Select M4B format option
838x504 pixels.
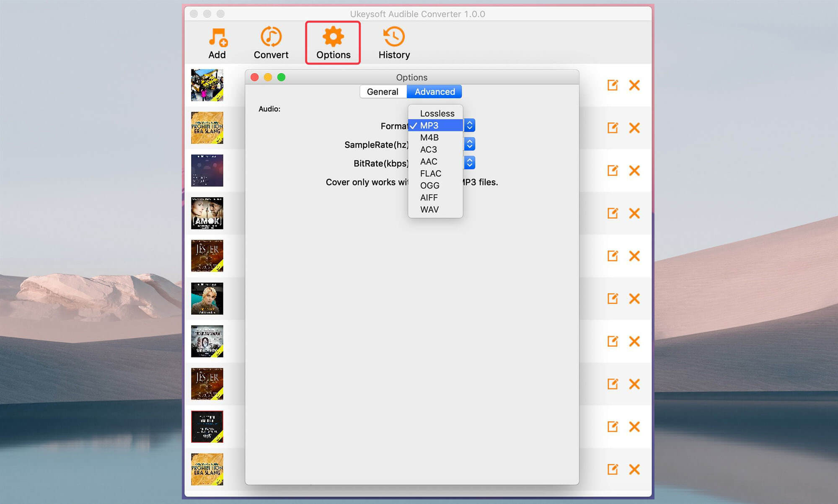click(x=429, y=137)
